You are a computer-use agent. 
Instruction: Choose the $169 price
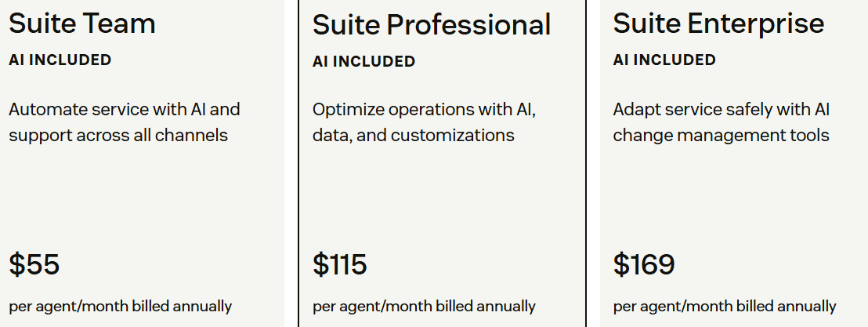click(644, 264)
